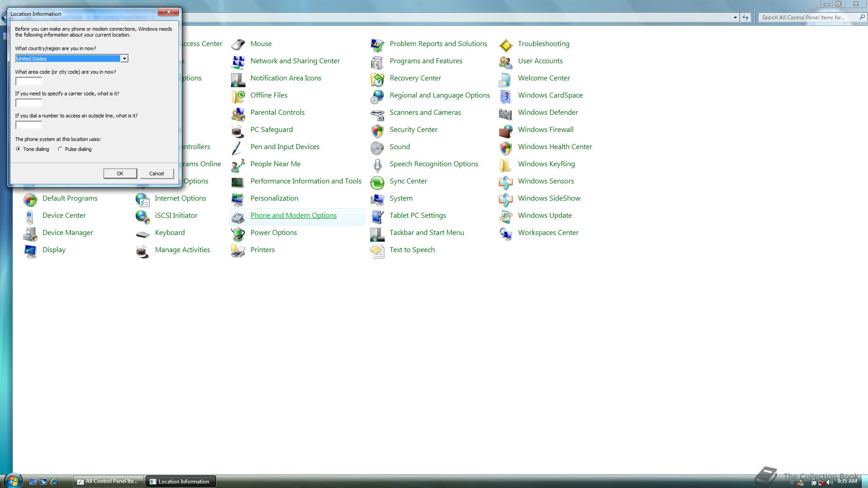Open the Text to Speech link

click(x=412, y=250)
